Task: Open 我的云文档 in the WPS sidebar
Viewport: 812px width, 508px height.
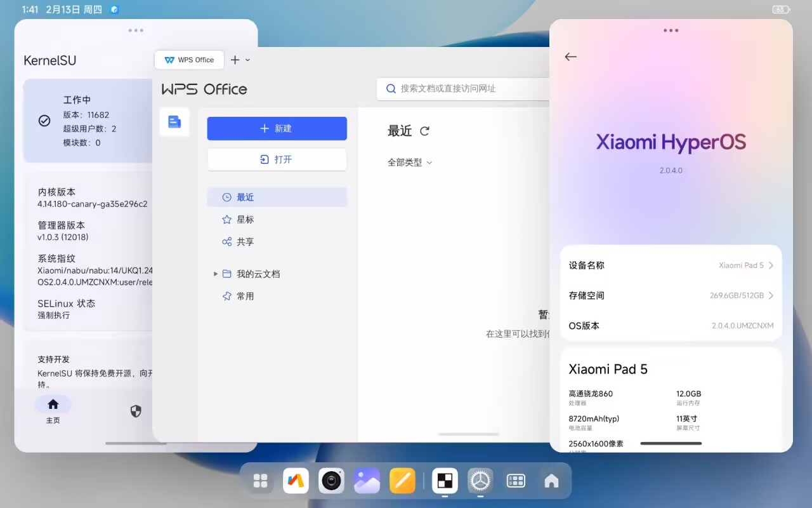Action: [x=277, y=274]
